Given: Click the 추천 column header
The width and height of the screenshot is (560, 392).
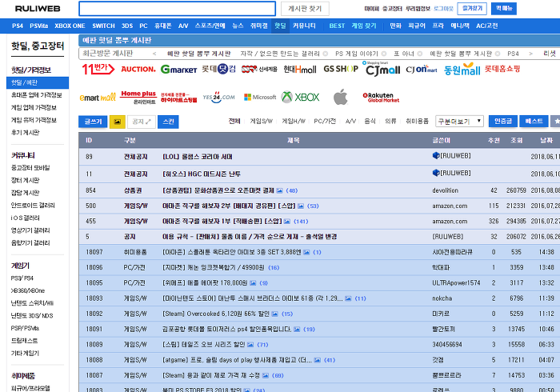Looking at the screenshot, I should [494, 140].
